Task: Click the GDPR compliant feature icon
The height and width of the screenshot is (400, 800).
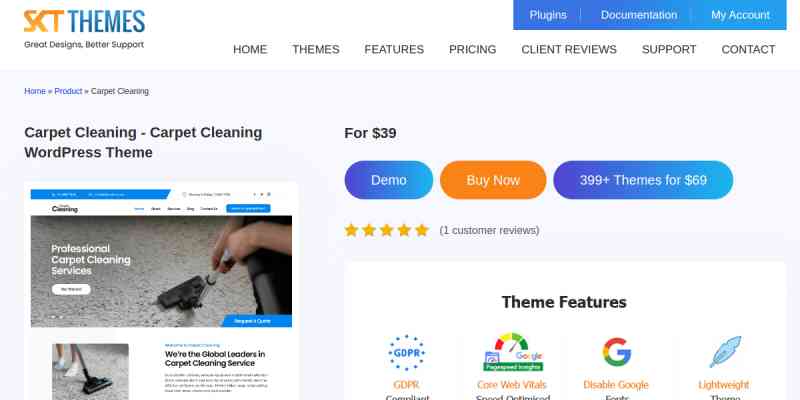Action: pos(406,352)
